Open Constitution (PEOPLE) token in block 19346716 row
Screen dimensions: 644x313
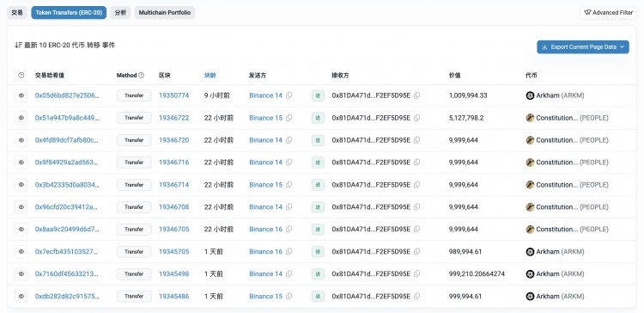(x=572, y=163)
